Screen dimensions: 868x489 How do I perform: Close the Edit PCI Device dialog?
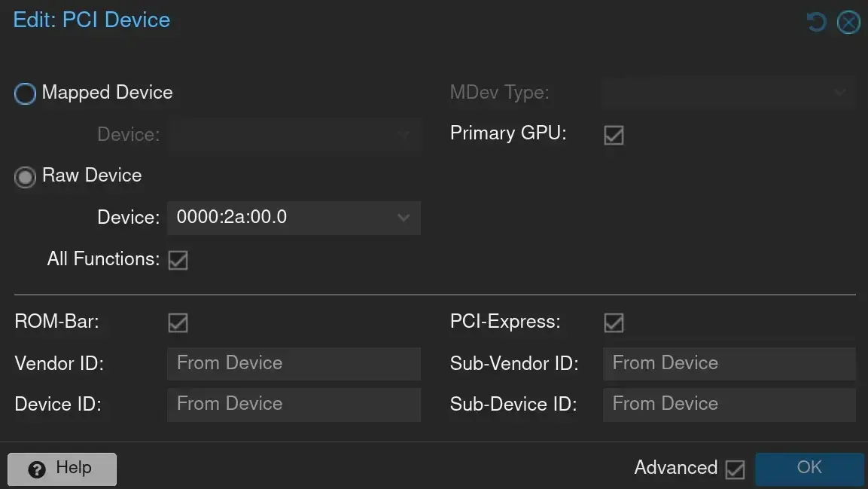[848, 23]
